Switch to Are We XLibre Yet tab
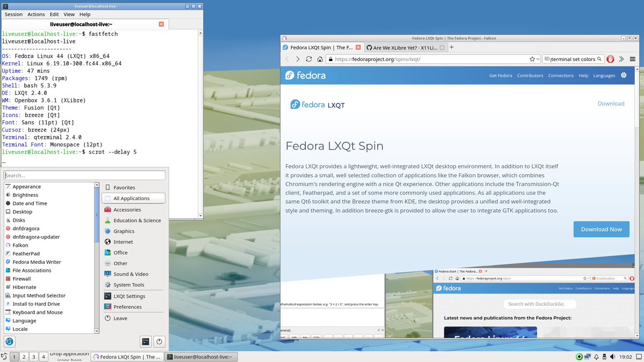The image size is (644, 362). pos(406,47)
